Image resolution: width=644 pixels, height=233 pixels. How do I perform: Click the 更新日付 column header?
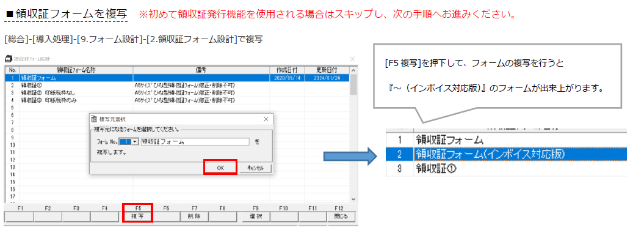[x=327, y=70]
